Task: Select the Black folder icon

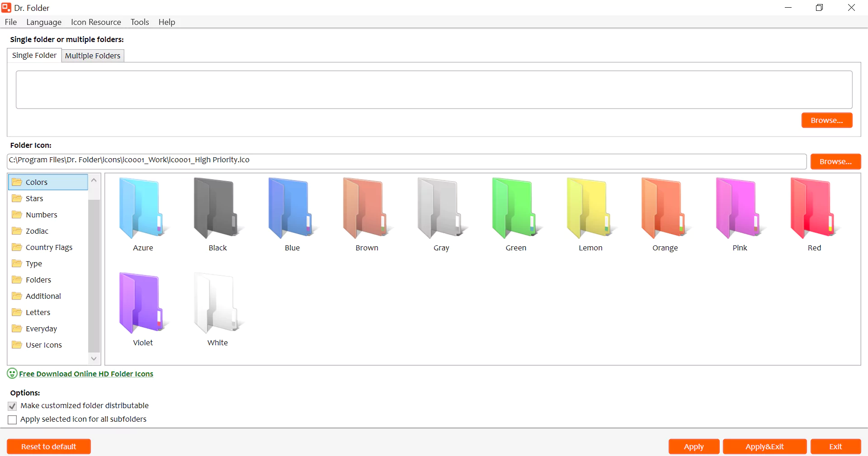Action: 217,208
